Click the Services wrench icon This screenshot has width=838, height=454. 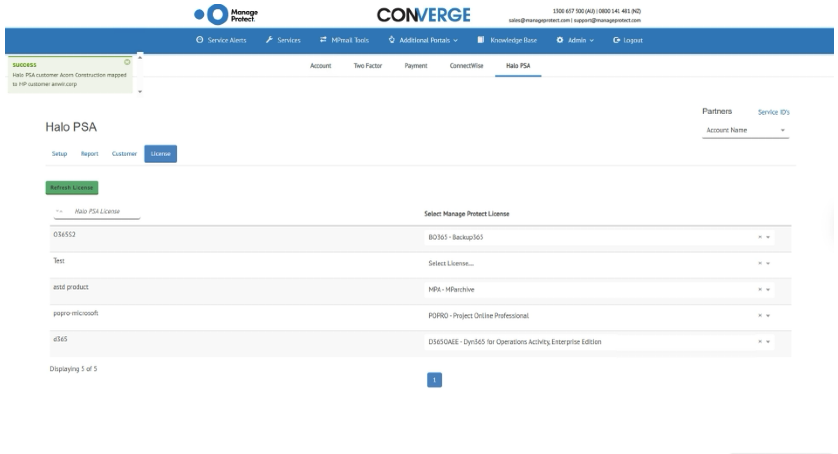(269, 40)
